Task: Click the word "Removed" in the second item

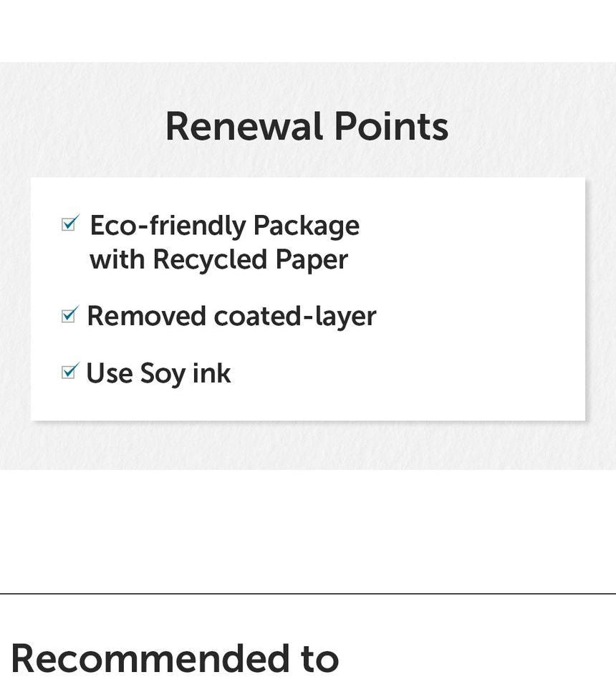Action: (x=146, y=316)
